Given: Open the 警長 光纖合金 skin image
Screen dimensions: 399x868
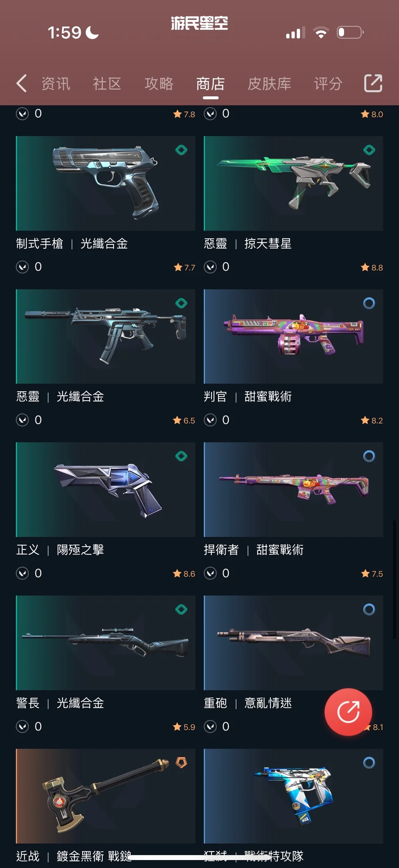Looking at the screenshot, I should point(106,643).
